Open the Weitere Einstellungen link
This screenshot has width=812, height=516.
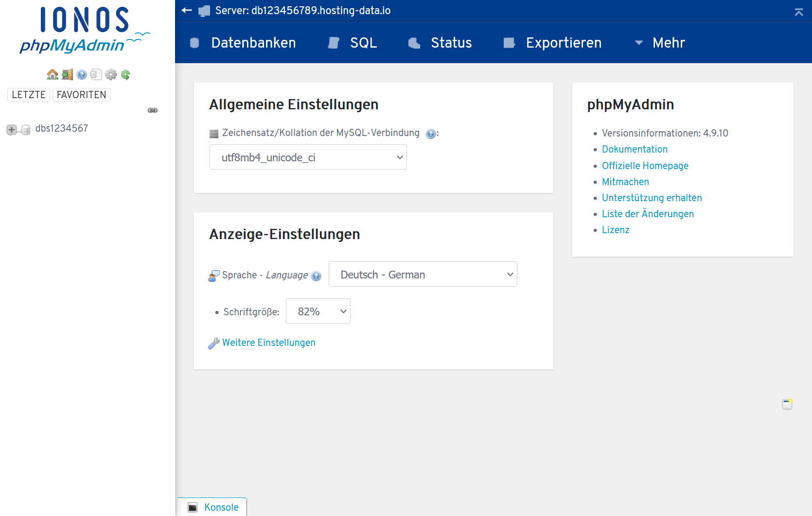(269, 343)
